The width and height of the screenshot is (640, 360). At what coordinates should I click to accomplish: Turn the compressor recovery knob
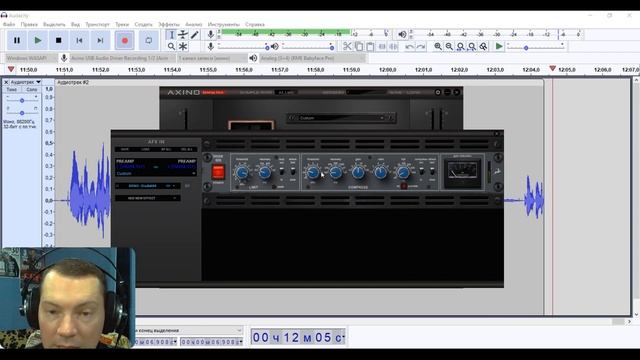coord(336,173)
